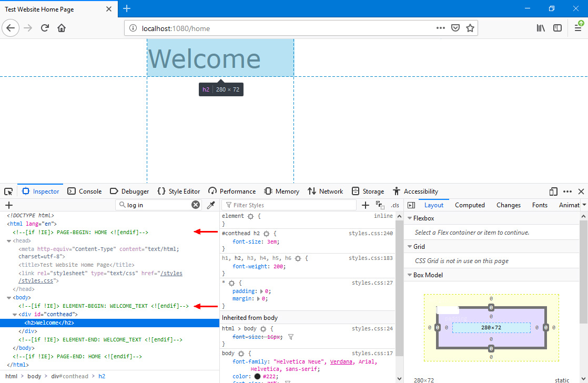The width and height of the screenshot is (588, 383).
Task: Open source link styles.css:240
Action: [370, 234]
